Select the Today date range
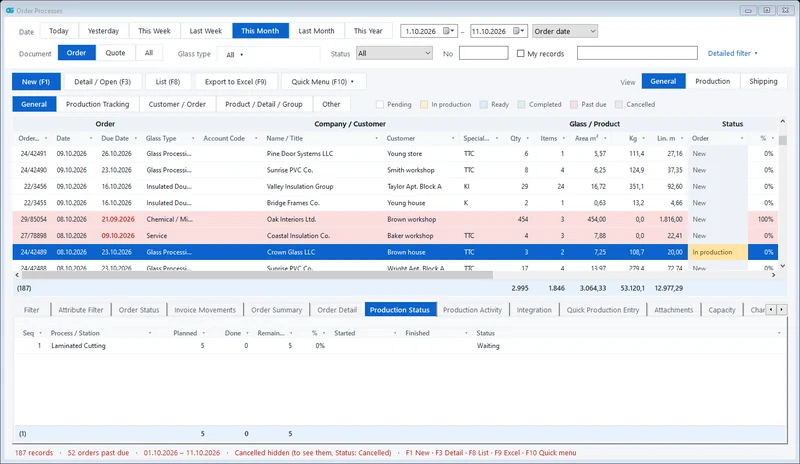This screenshot has height=464, width=800. pyautogui.click(x=59, y=31)
